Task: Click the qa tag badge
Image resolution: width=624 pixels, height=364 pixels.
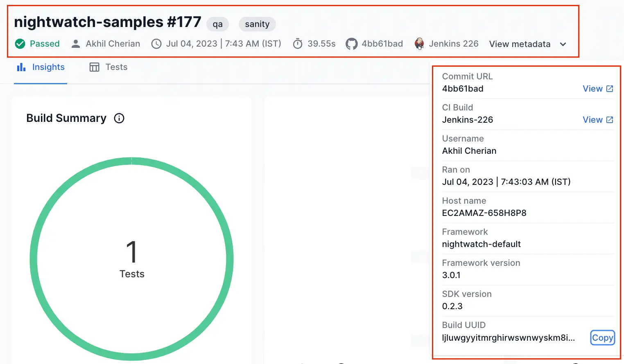Action: (x=217, y=24)
